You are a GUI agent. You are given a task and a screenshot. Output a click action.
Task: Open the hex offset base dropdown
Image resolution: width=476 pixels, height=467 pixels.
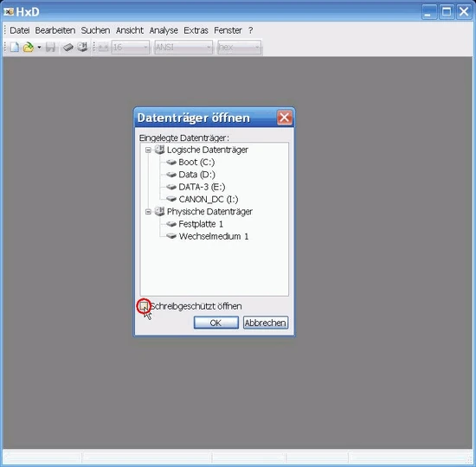pyautogui.click(x=239, y=47)
